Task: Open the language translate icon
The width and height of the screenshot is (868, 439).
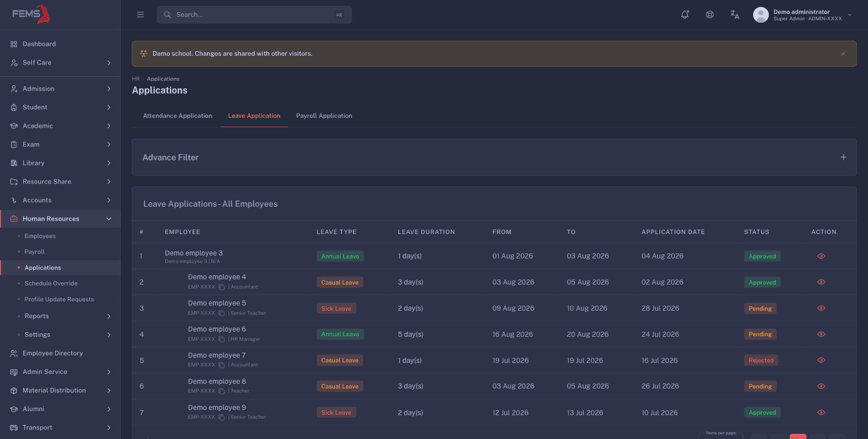Action: point(735,15)
